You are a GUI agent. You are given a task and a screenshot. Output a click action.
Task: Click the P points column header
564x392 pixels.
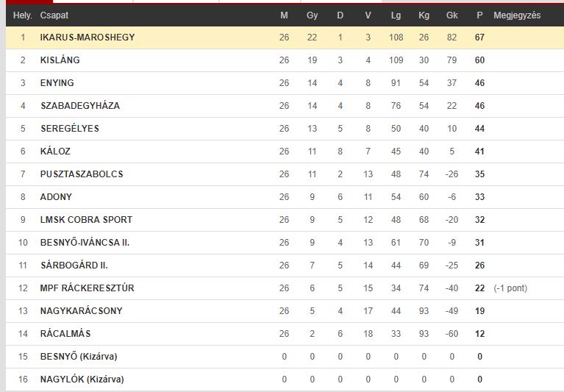pyautogui.click(x=479, y=15)
